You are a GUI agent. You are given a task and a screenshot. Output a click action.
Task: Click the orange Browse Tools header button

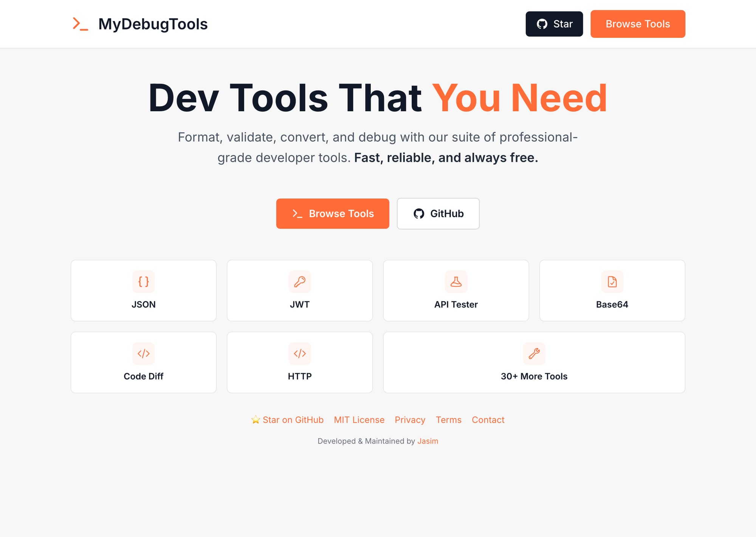click(638, 24)
